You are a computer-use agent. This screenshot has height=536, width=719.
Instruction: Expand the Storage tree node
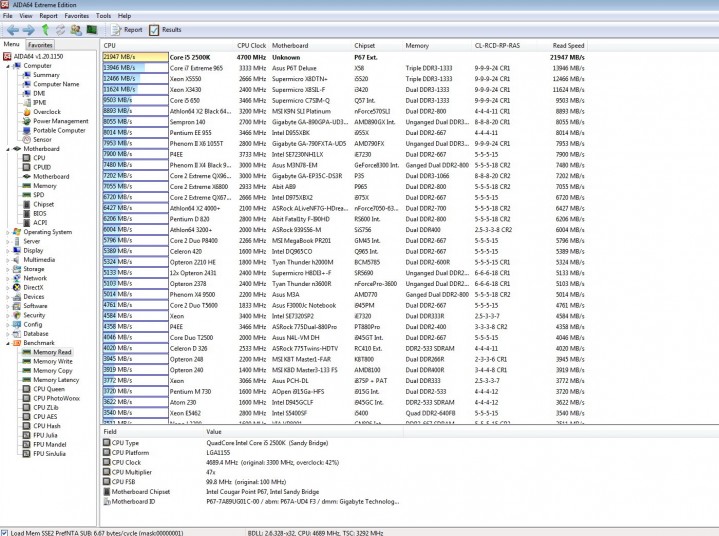click(8, 269)
